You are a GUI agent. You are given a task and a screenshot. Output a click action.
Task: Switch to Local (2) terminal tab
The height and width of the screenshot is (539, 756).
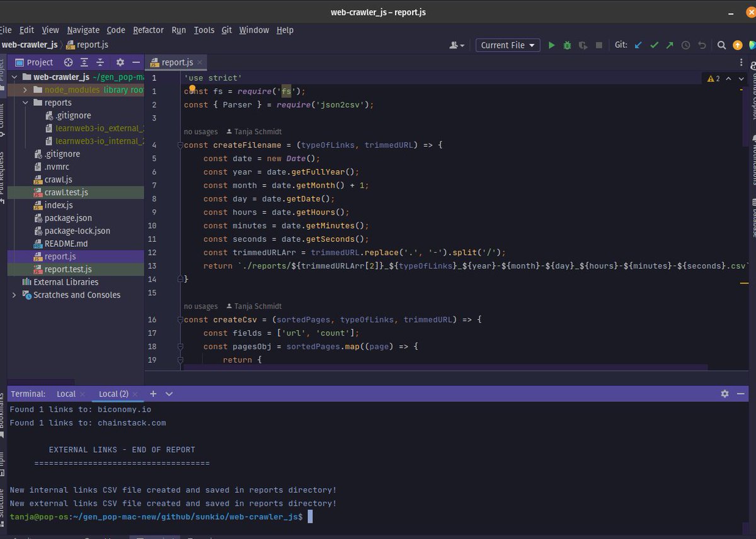(113, 394)
